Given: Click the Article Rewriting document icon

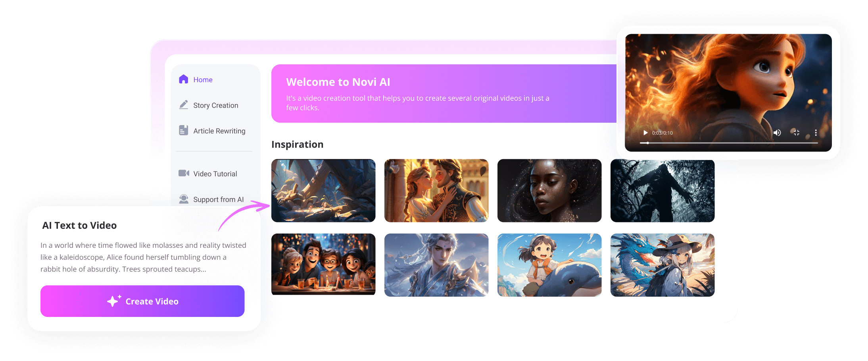Looking at the screenshot, I should point(183,130).
